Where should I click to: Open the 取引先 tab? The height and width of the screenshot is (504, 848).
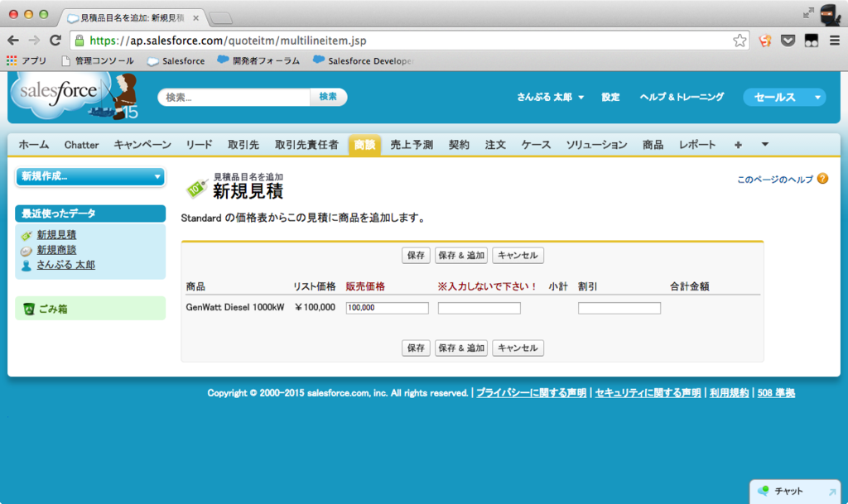coord(243,145)
